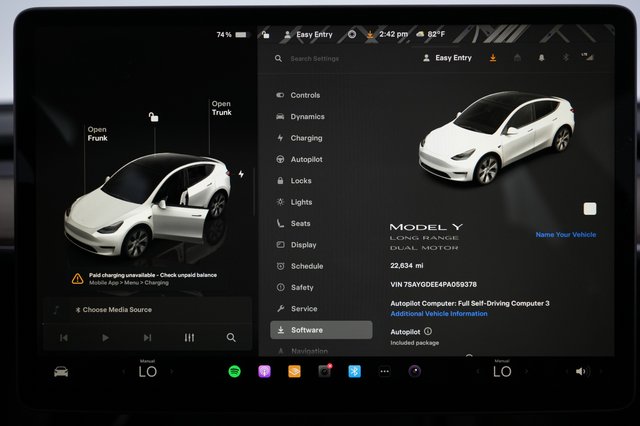640x426 pixels.
Task: Decrease passenger temperature with left arrow
Action: (478, 372)
